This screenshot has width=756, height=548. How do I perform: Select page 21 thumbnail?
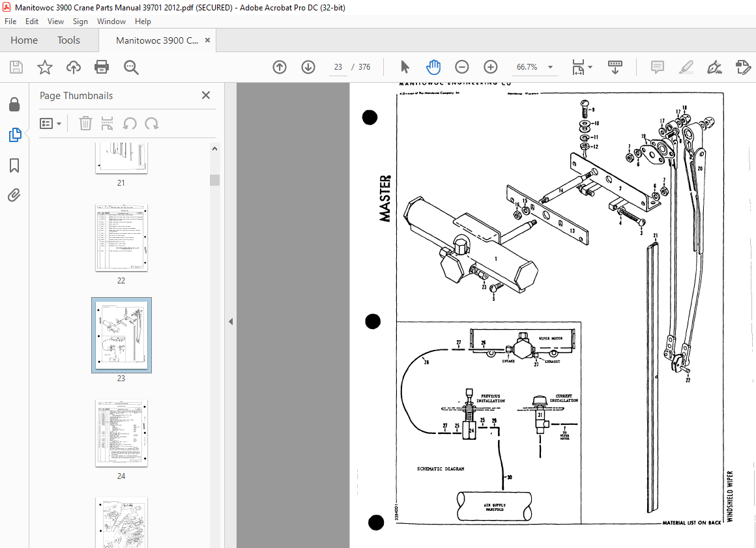(x=121, y=158)
